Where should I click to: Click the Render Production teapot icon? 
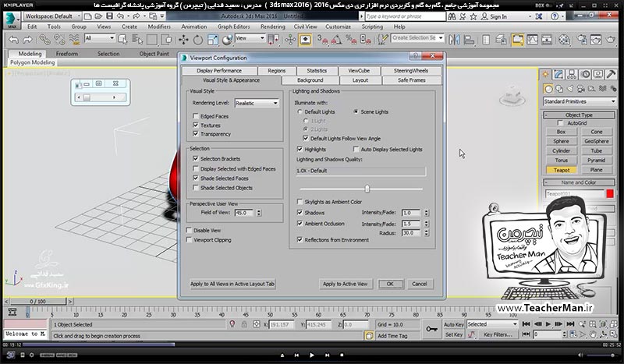(x=611, y=40)
